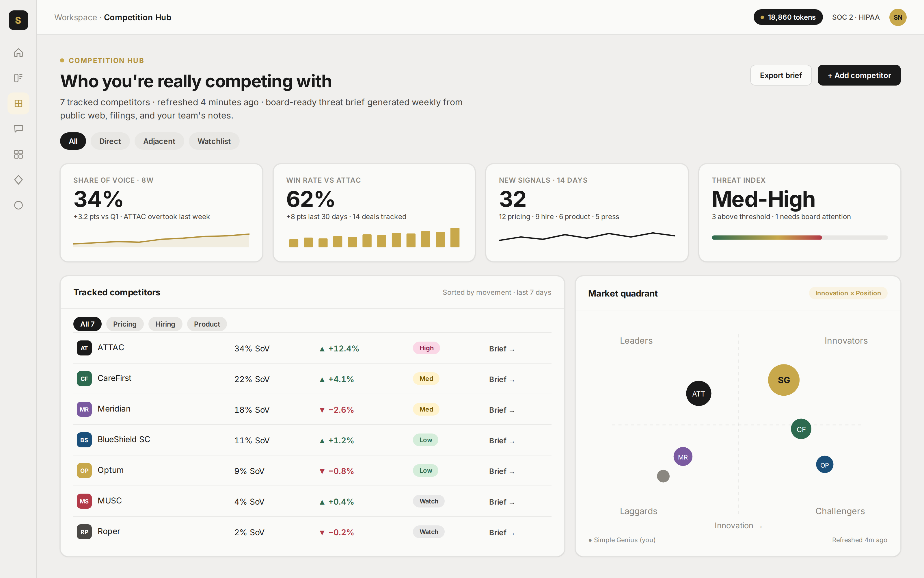This screenshot has height=578, width=924.
Task: Click the Watch badge for Roper
Action: click(x=429, y=531)
